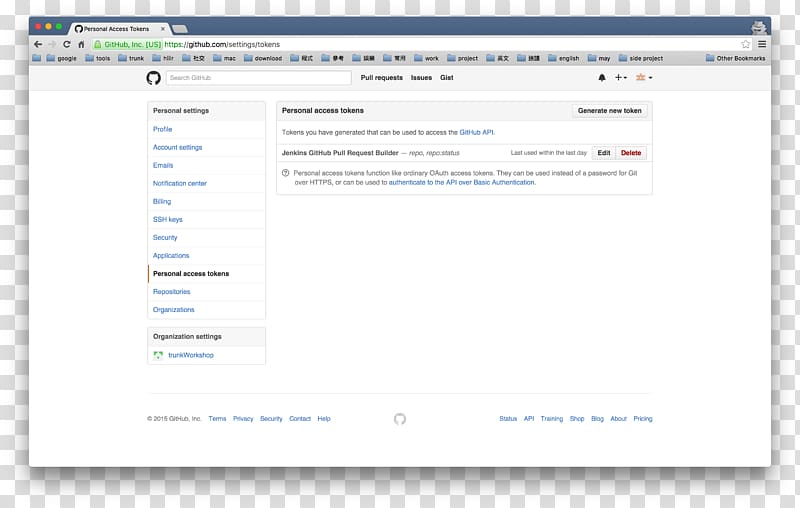This screenshot has height=508, width=800.
Task: Click the help question mark icon
Action: click(x=286, y=173)
